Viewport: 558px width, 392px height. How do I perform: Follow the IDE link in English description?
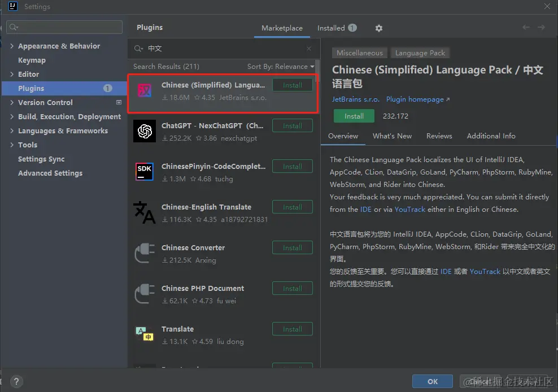[x=366, y=210]
